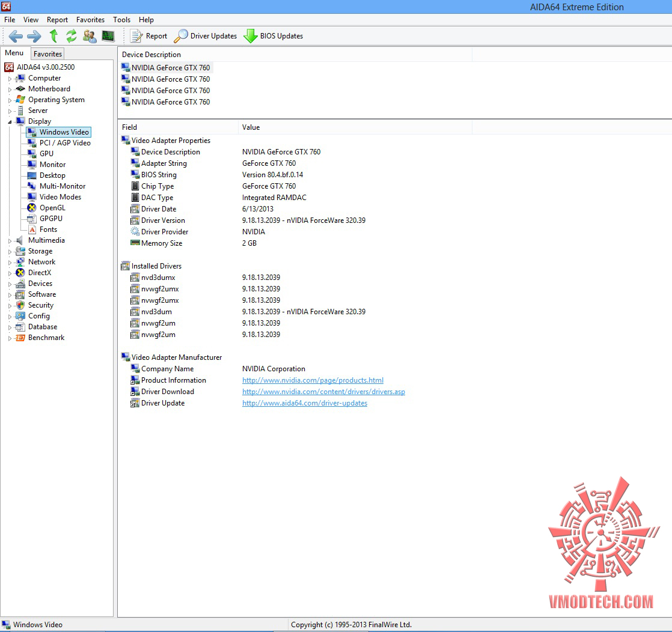Expand the Motherboard tree node

[10, 89]
